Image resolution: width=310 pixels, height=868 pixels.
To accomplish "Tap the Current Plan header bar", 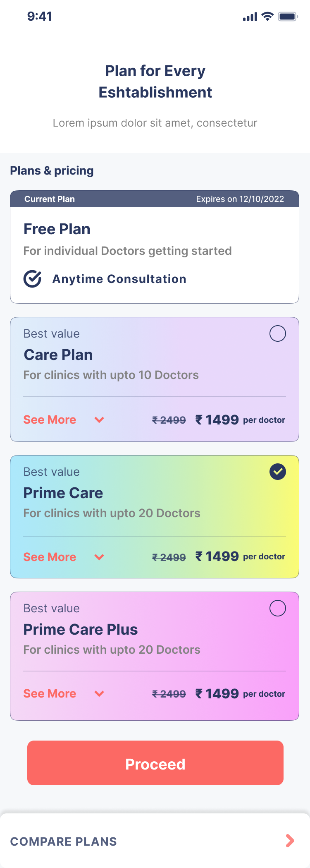I will [x=155, y=199].
